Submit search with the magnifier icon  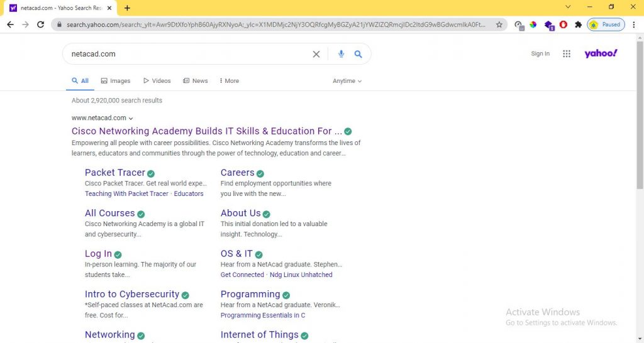(x=358, y=54)
